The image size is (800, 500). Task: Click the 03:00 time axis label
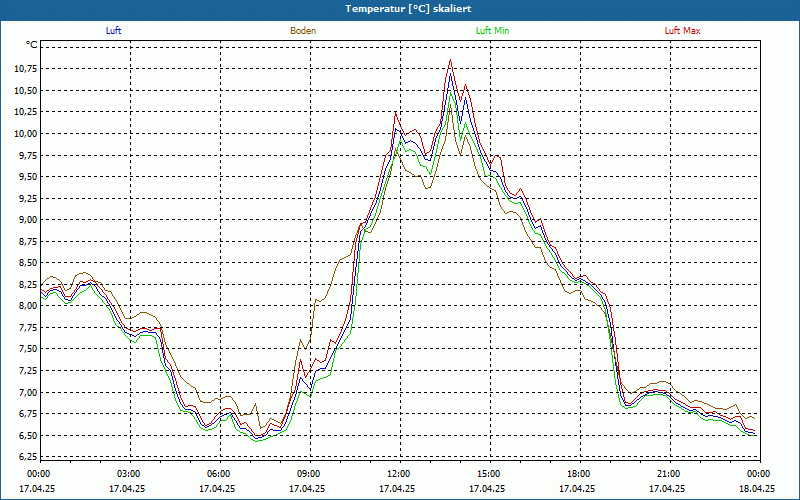click(130, 474)
